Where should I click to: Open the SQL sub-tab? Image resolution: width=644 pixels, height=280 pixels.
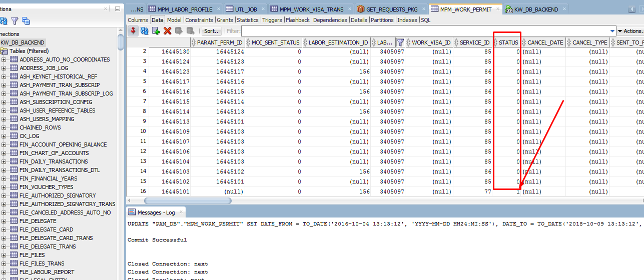click(425, 20)
